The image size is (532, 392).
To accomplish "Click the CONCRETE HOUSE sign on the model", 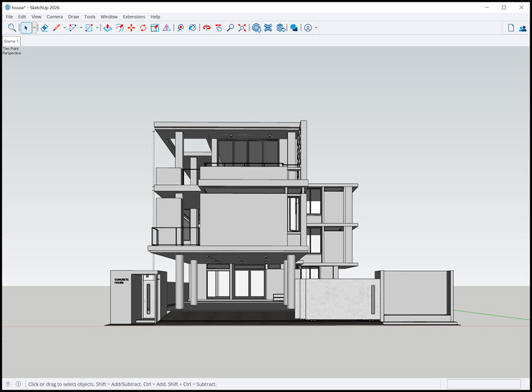I will (x=122, y=281).
